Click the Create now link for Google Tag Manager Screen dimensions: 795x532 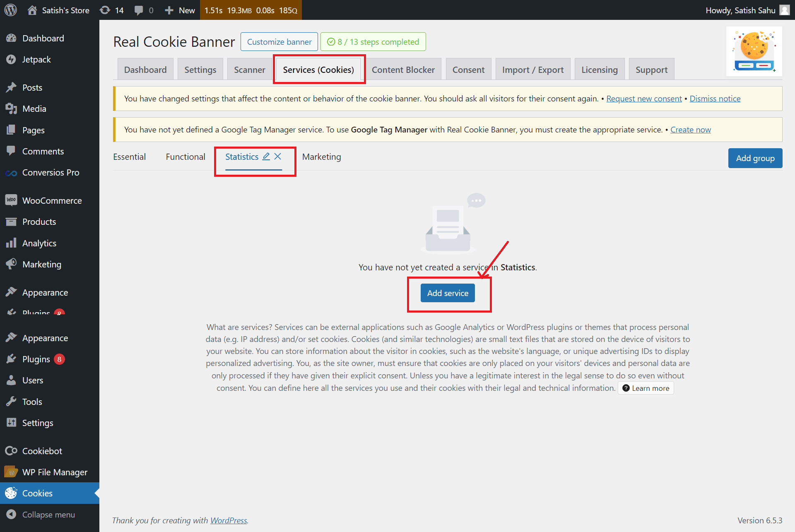point(690,130)
